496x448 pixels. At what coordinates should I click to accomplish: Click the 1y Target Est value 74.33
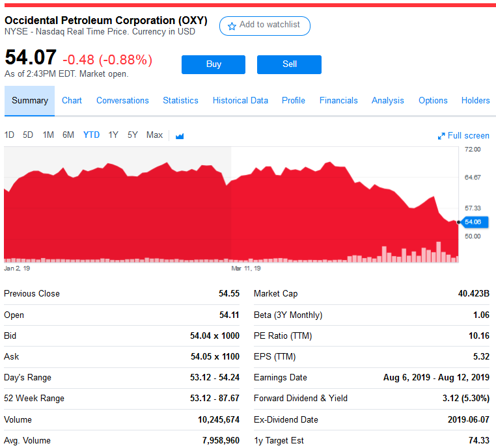tap(479, 441)
